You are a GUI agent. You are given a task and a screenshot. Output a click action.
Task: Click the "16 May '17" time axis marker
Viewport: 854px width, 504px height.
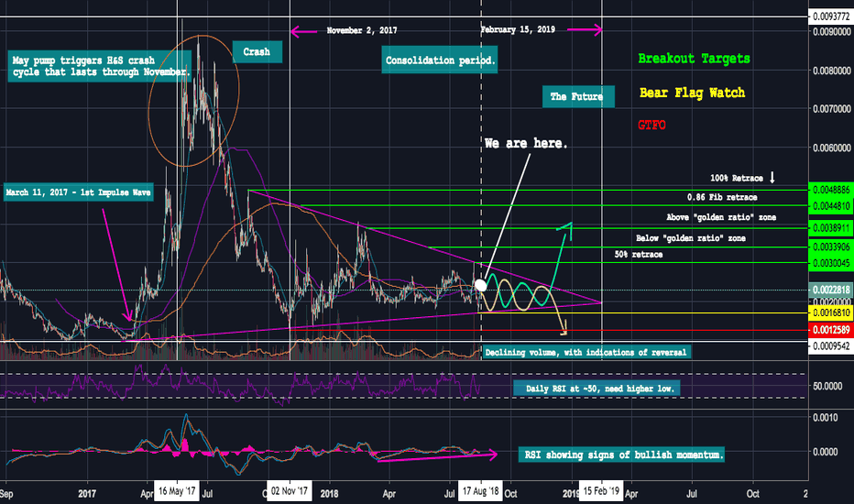(x=177, y=491)
